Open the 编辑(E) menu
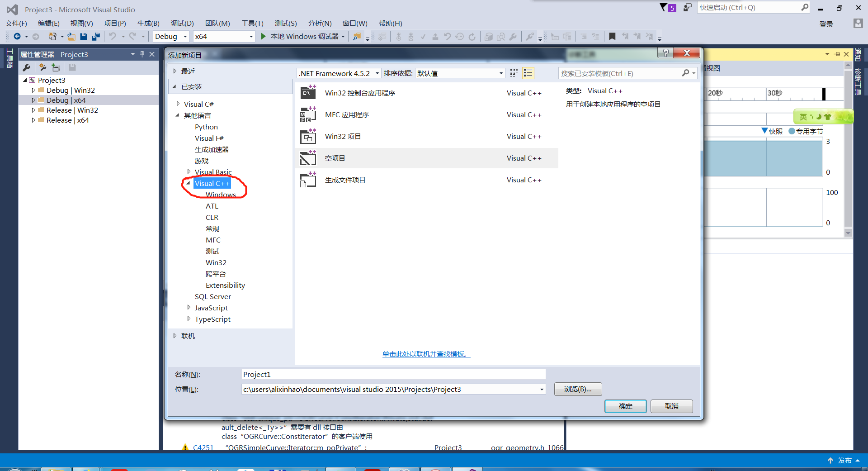Screen dimensions: 868x471 [x=49, y=24]
